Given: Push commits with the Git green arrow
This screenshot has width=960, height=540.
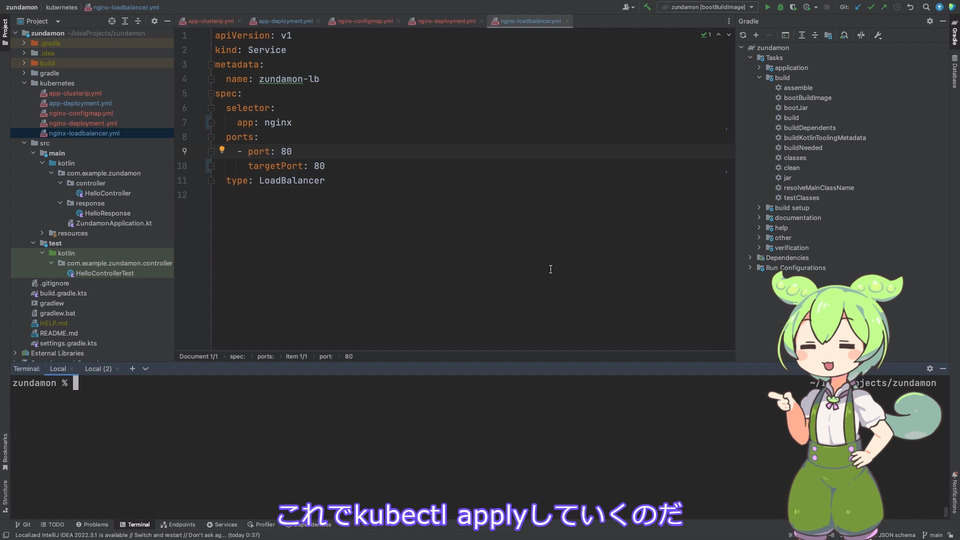Looking at the screenshot, I should click(884, 7).
